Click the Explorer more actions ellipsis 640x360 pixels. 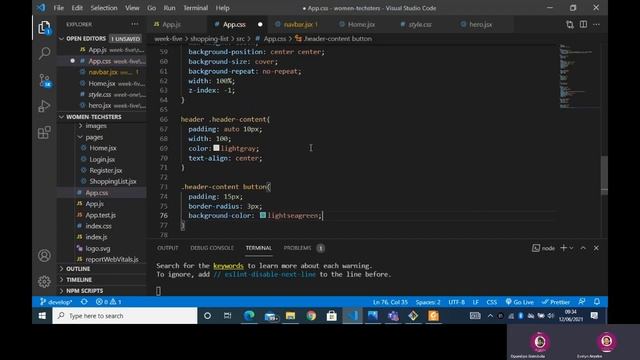pos(135,24)
